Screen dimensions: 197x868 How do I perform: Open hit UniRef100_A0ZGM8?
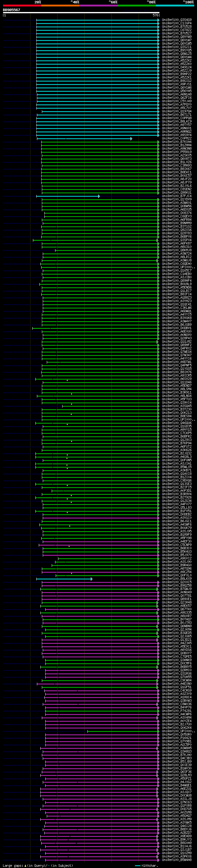click(x=177, y=812)
